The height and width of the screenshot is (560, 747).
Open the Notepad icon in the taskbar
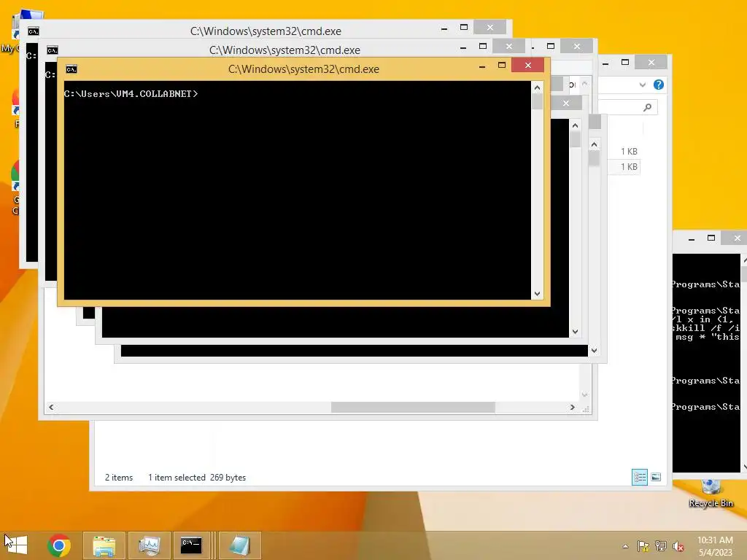(239, 545)
